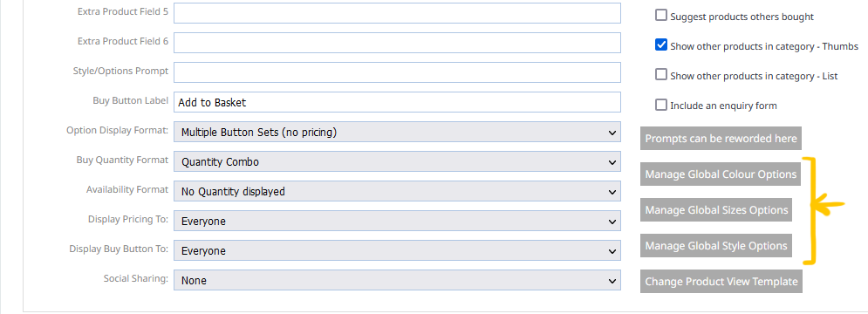Expand the Social Sharing dropdown

pyautogui.click(x=397, y=280)
